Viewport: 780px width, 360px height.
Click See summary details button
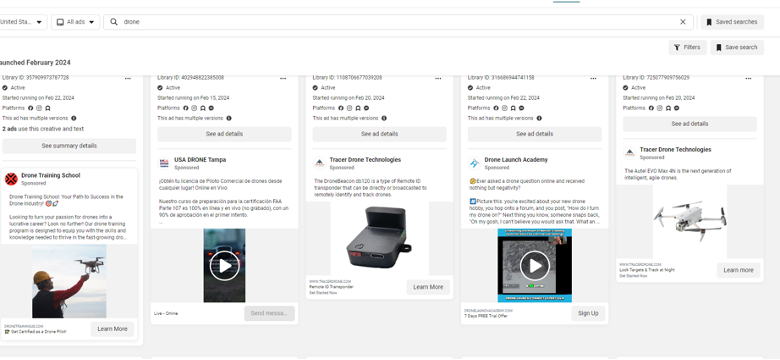[x=69, y=146]
